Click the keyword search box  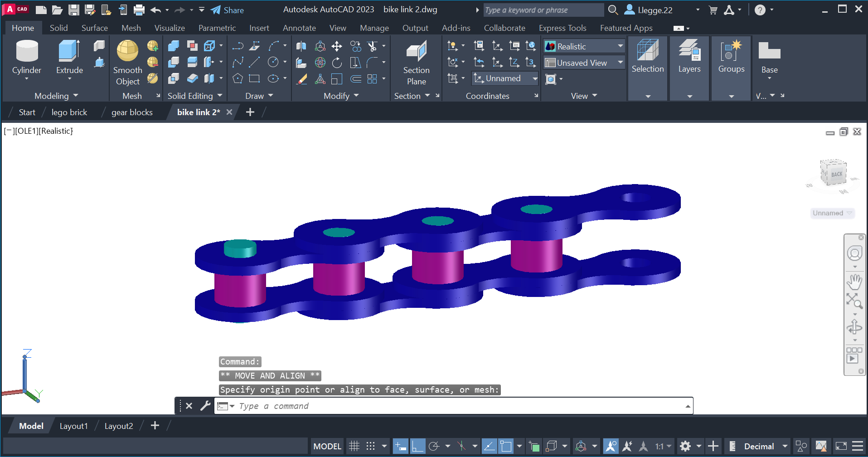click(x=543, y=10)
